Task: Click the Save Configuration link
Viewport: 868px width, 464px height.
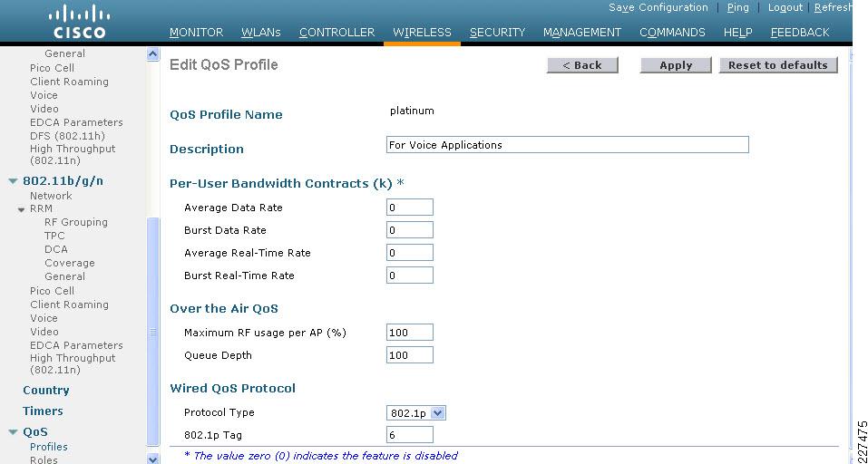Action: (x=658, y=8)
